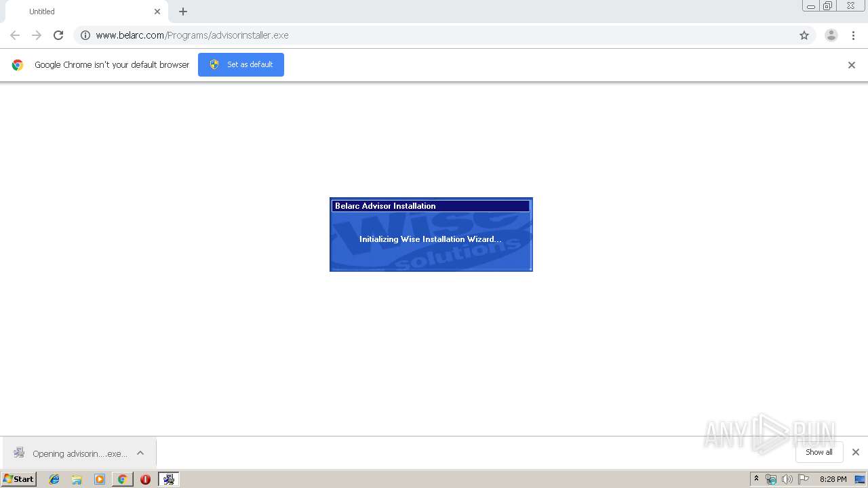This screenshot has height=488, width=868.
Task: Close the downloads shelf
Action: tap(856, 452)
